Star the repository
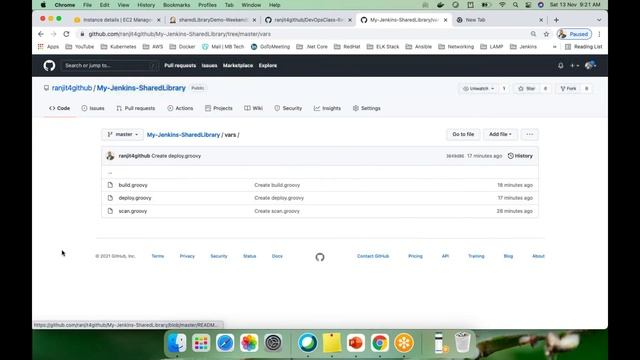Screen dimensions: 640x360 (x=527, y=89)
